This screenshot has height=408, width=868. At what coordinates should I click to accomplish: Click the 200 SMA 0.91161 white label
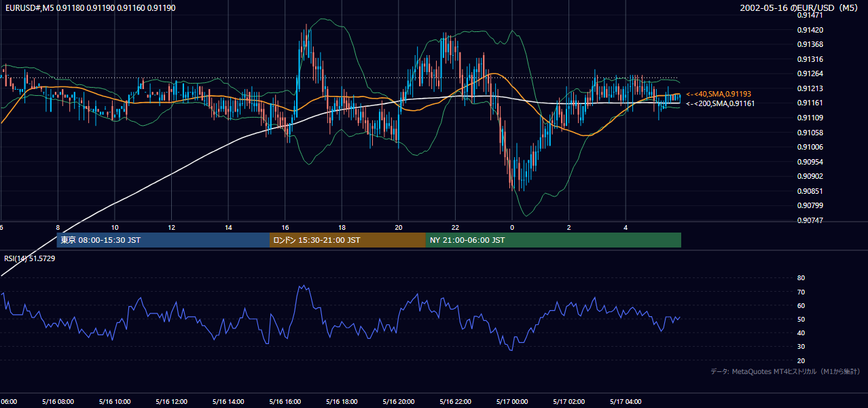[x=720, y=103]
